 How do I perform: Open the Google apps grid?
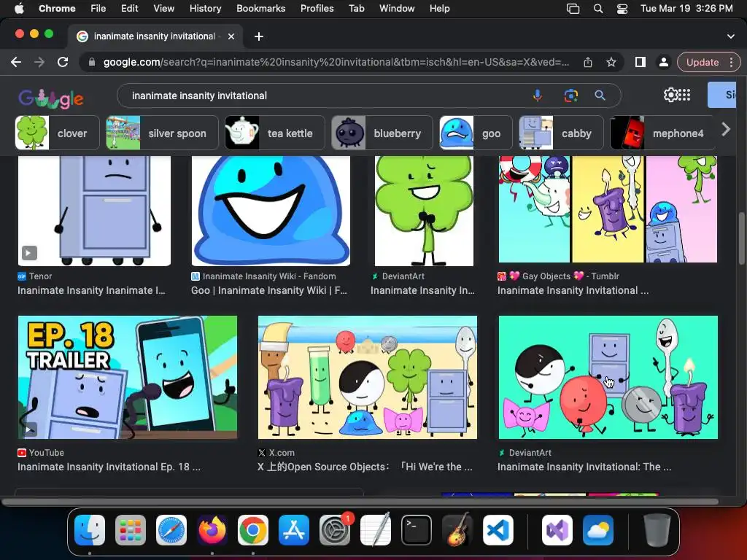coord(684,95)
